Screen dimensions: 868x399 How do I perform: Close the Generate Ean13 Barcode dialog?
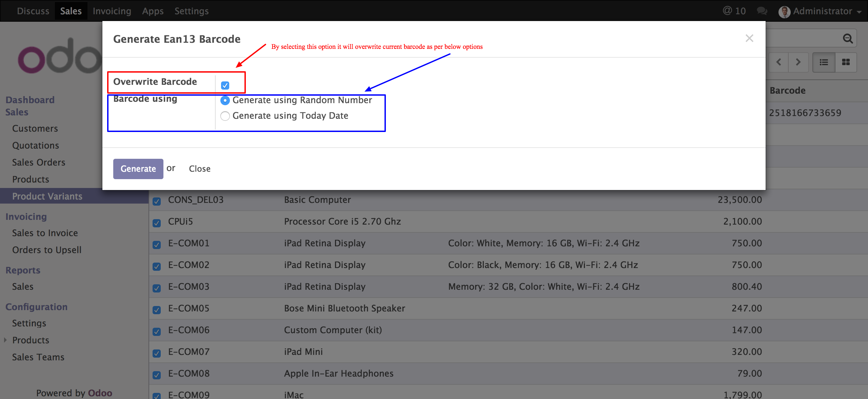point(749,38)
